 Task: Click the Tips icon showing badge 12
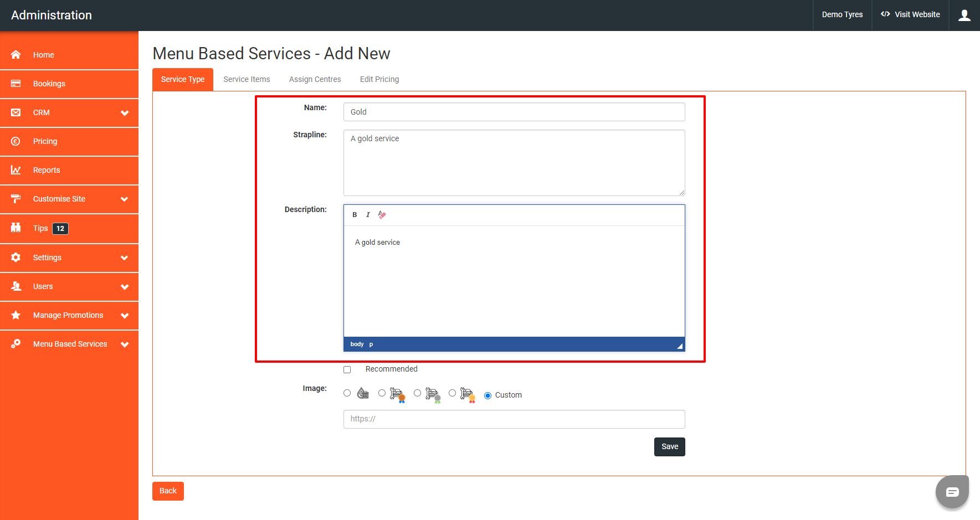tap(16, 228)
